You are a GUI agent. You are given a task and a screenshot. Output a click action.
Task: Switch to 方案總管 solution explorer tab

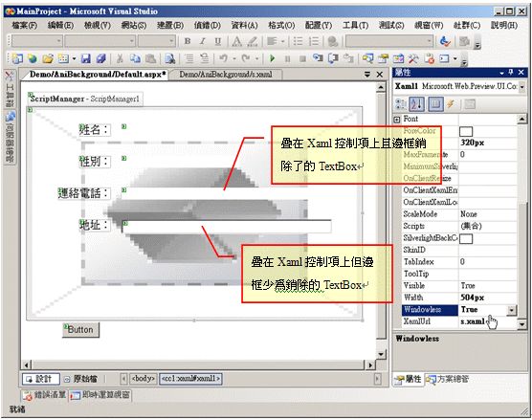coord(448,379)
